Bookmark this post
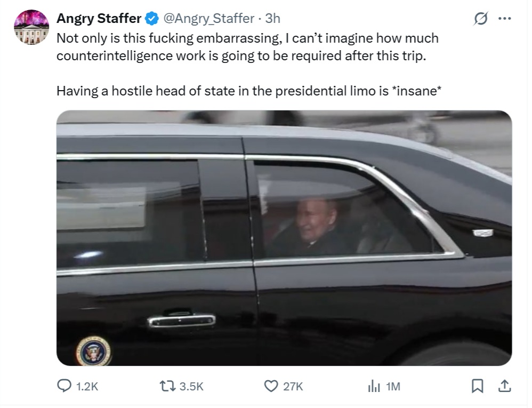532x408 pixels. click(x=478, y=386)
